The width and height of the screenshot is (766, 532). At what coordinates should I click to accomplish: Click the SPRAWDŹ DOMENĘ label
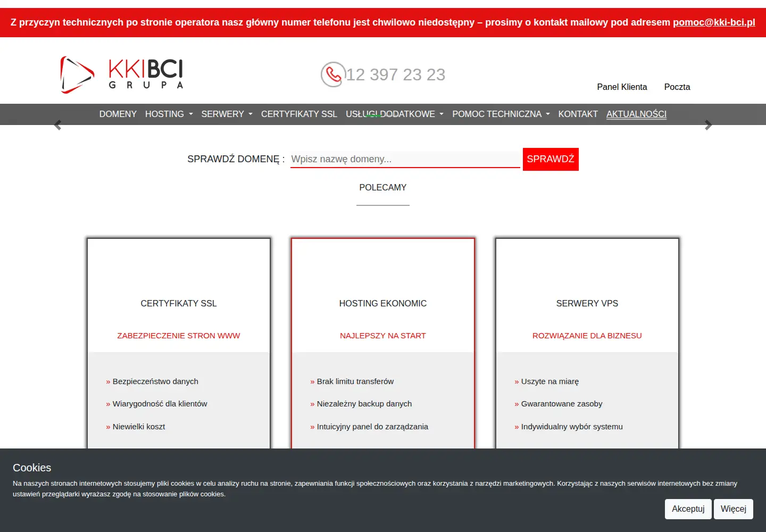pos(236,159)
